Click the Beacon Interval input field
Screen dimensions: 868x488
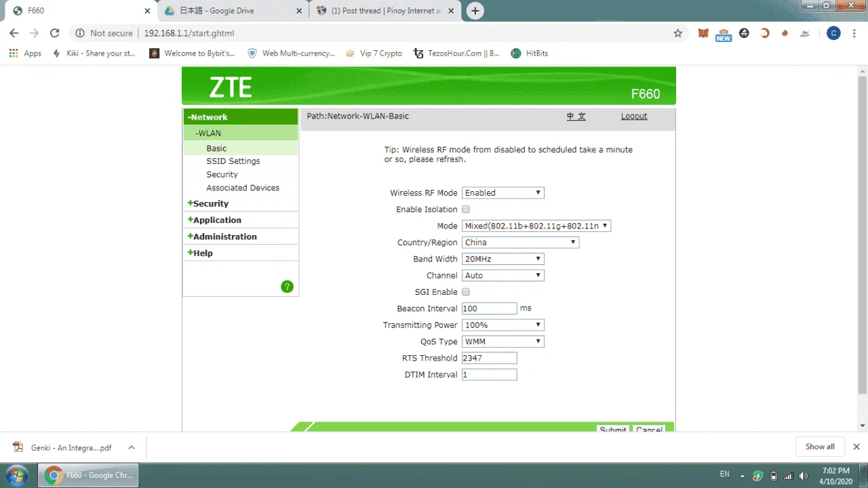490,308
